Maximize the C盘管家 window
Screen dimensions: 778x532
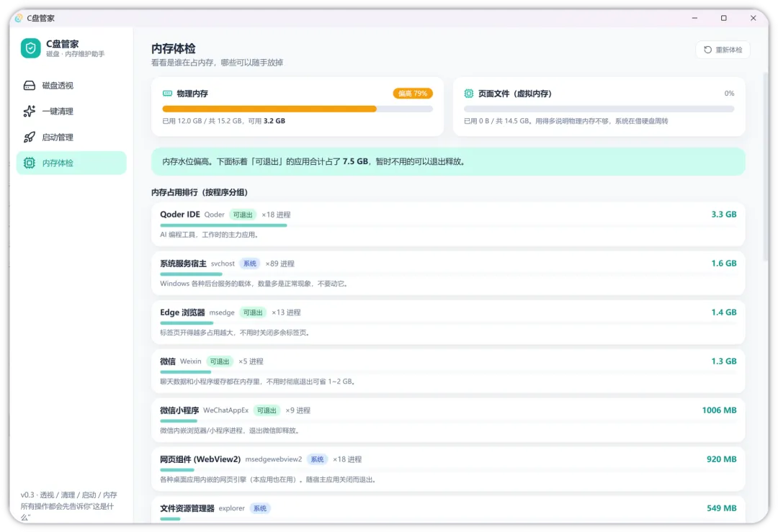[724, 18]
